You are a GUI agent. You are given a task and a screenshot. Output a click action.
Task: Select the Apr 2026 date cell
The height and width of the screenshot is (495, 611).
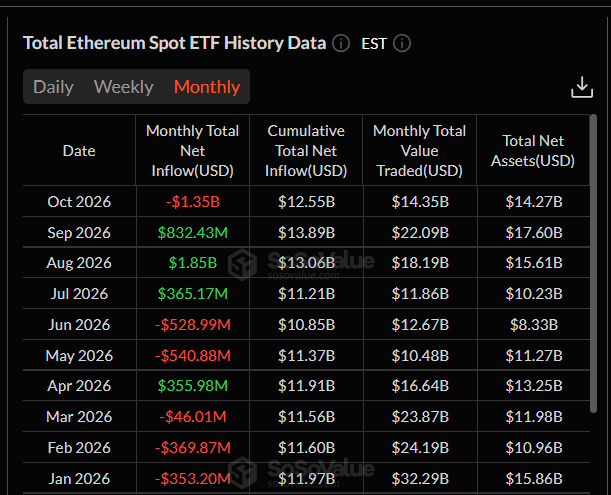(x=79, y=385)
